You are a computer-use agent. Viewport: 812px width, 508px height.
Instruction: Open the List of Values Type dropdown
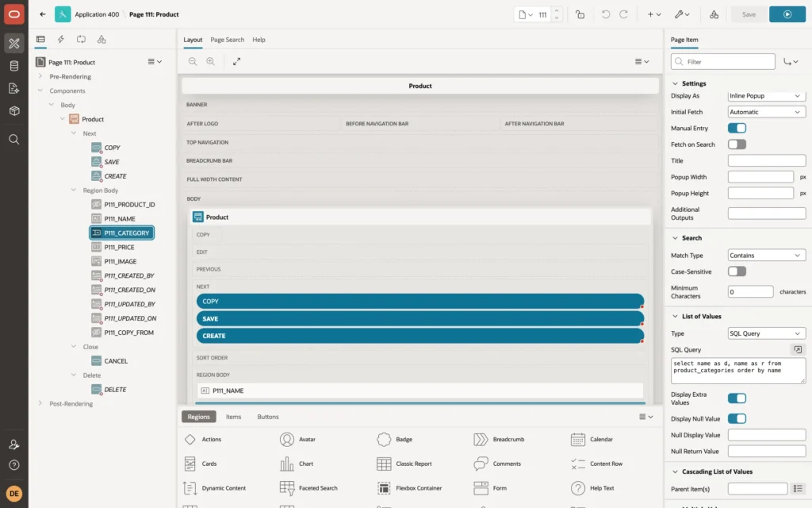767,333
